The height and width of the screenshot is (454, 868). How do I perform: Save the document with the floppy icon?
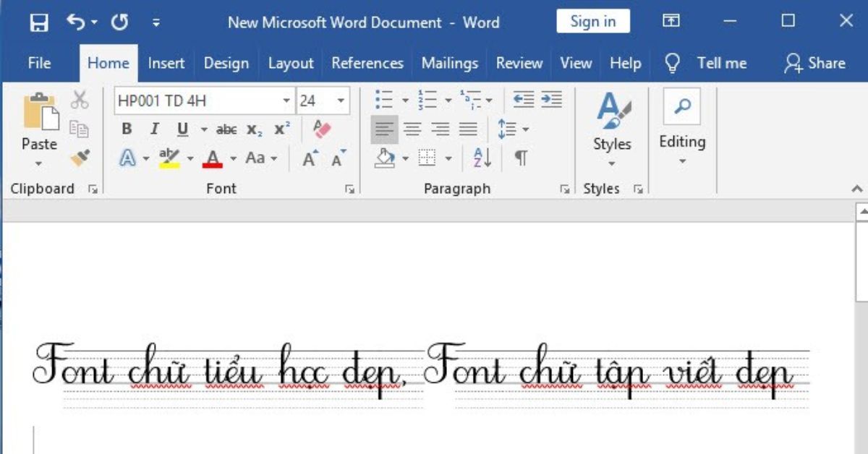[x=39, y=22]
